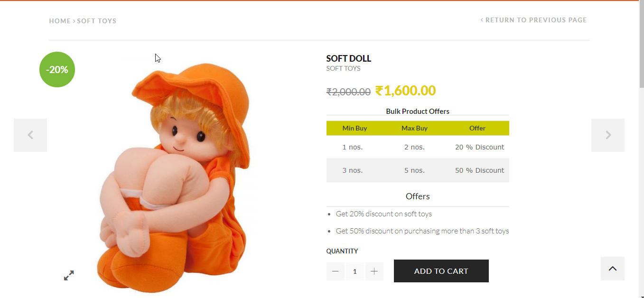This screenshot has height=298, width=644.
Task: Open the Soft Toys breadcrumb link
Action: (x=97, y=21)
